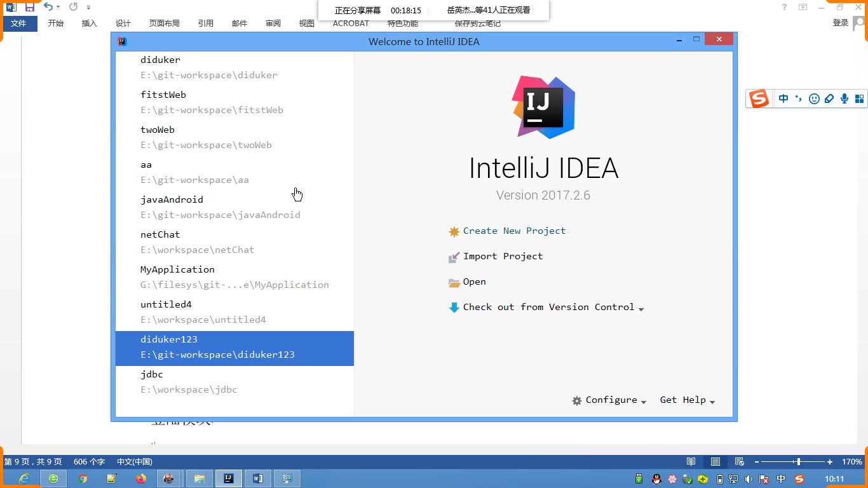Click the 170% zoom level in Word
The width and height of the screenshot is (868, 488).
(852, 462)
